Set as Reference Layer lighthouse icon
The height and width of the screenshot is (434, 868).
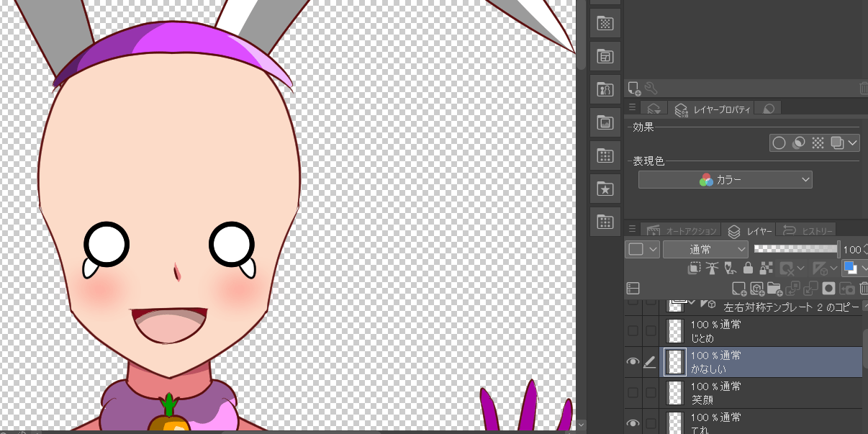(712, 268)
